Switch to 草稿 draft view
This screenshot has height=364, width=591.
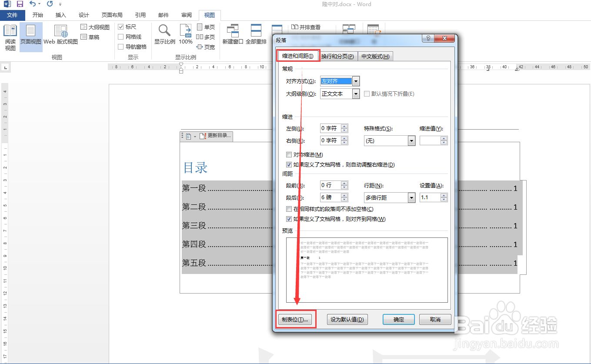(90, 37)
